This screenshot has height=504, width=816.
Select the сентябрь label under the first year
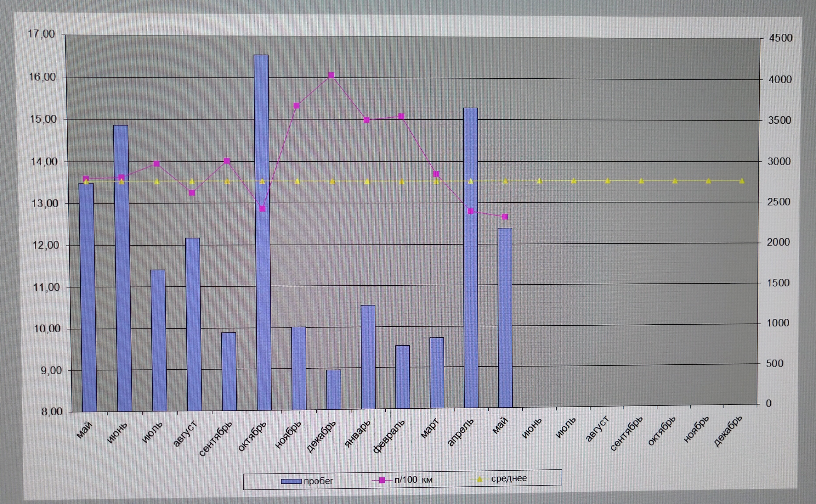pos(216,439)
